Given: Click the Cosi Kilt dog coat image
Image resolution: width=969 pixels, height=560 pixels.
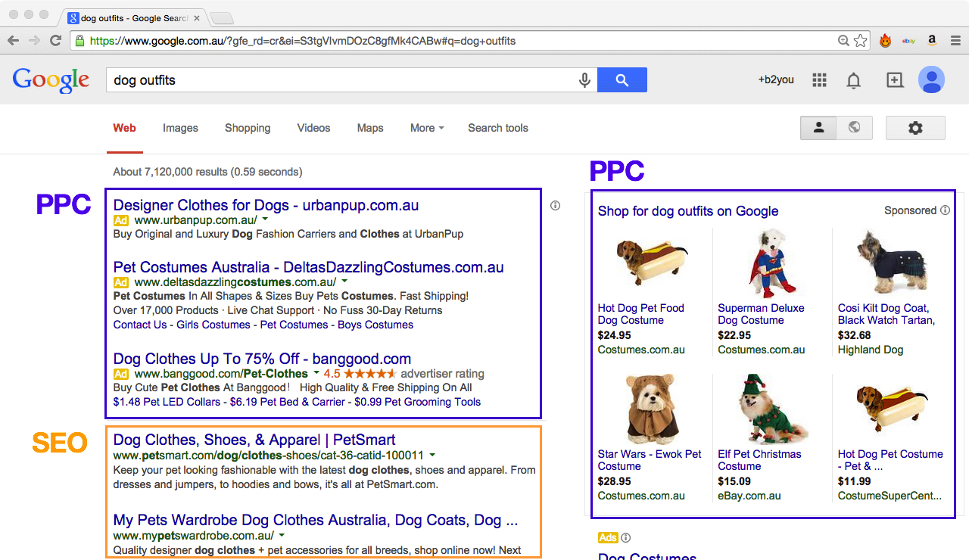Looking at the screenshot, I should pyautogui.click(x=891, y=262).
